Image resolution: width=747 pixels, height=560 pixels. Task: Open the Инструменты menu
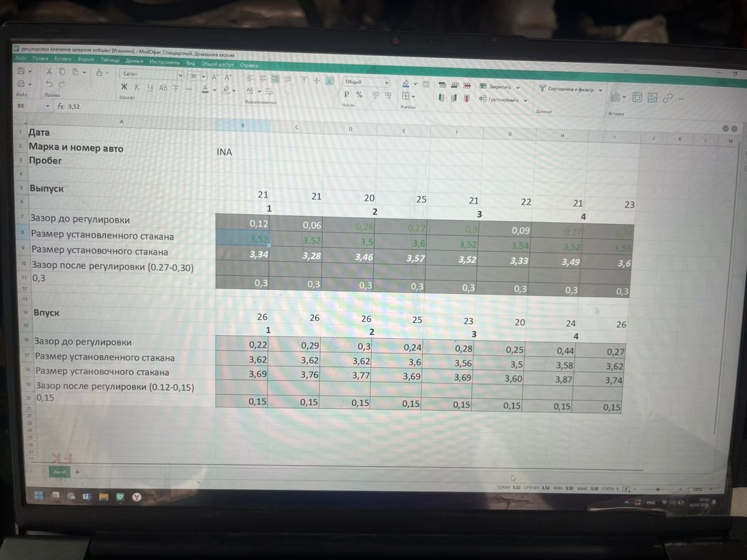165,62
